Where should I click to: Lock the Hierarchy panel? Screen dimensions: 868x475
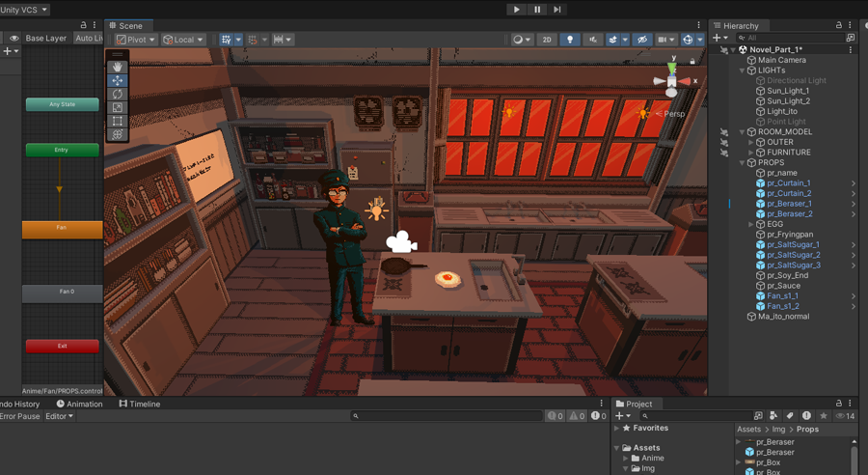click(x=839, y=26)
